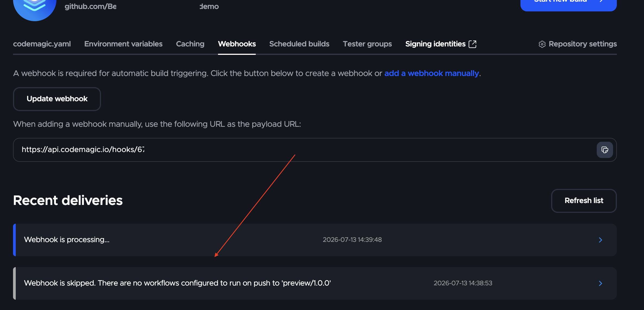Click the Update webhook button
Image resolution: width=644 pixels, height=310 pixels.
point(57,99)
